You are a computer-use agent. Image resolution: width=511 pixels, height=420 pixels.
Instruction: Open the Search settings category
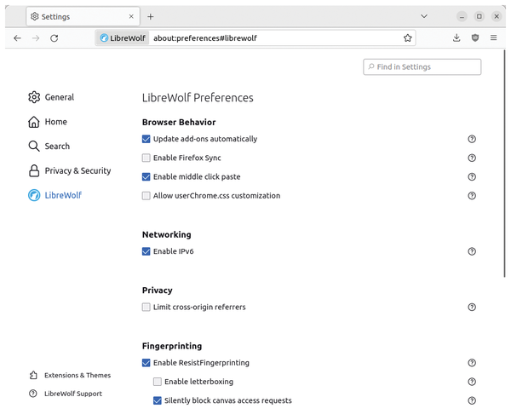tap(49, 147)
